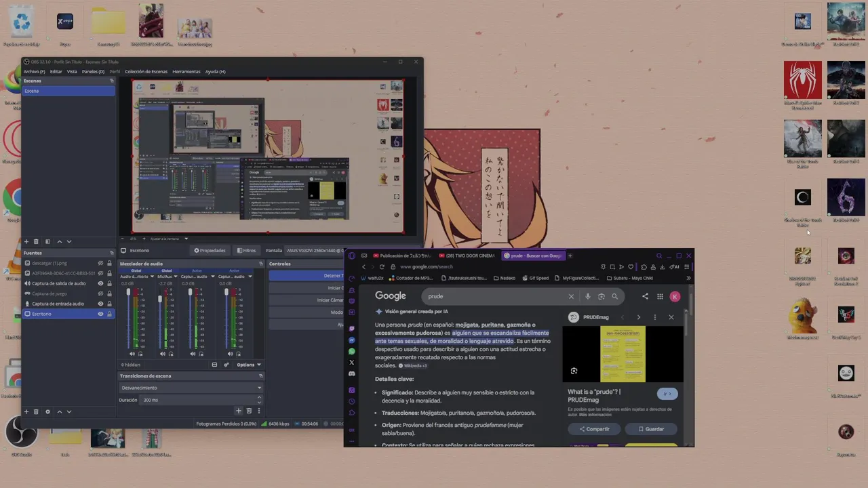Select the Escena scene in OBS

[68, 91]
